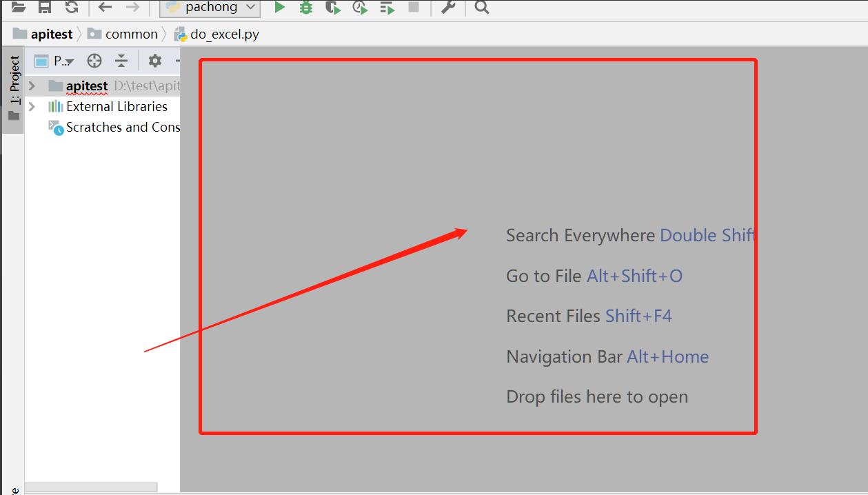Screen dimensions: 868x495
Task: Open settings using the wrench icon
Action: (448, 8)
